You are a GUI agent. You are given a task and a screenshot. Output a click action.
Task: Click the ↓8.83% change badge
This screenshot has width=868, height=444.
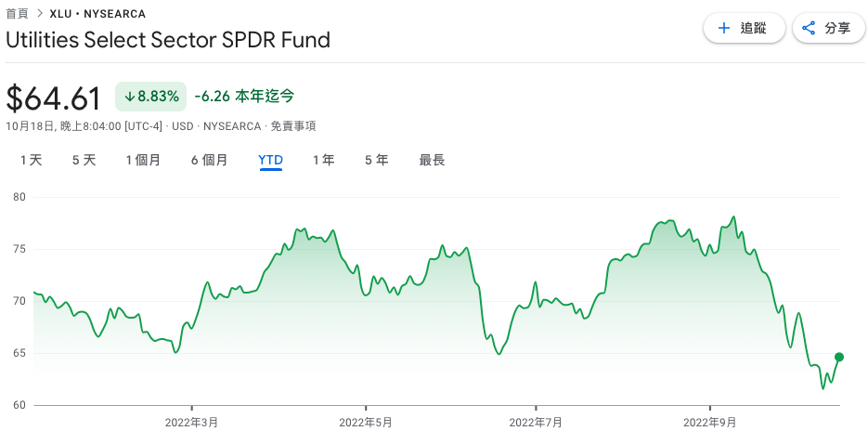(150, 97)
